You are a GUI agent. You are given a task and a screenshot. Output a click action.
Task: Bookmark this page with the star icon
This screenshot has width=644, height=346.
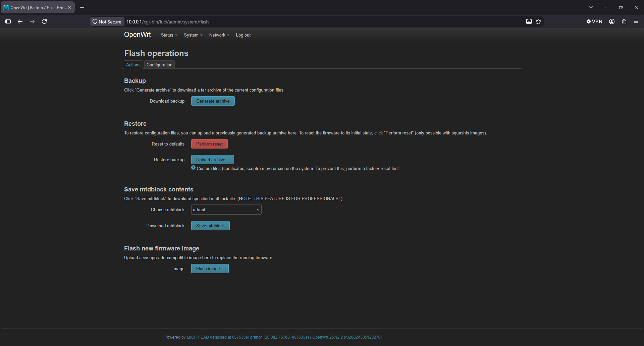coord(539,21)
